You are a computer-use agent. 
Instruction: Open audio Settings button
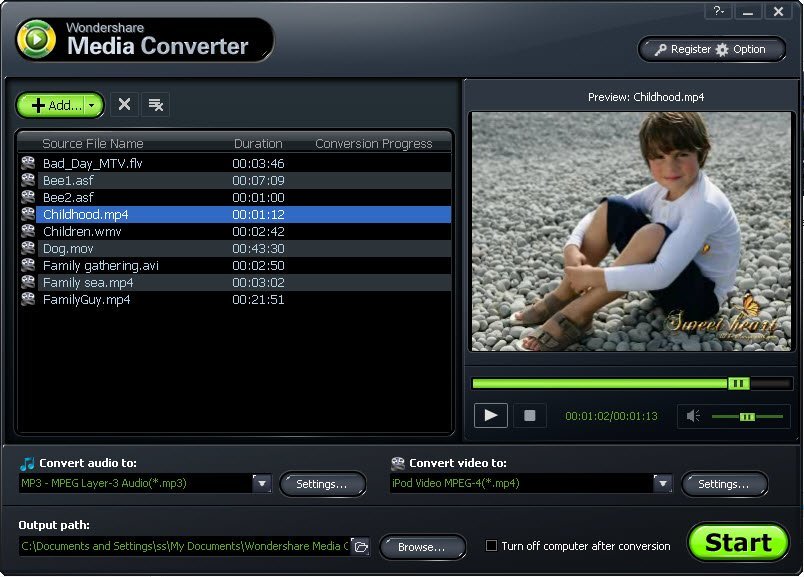322,484
